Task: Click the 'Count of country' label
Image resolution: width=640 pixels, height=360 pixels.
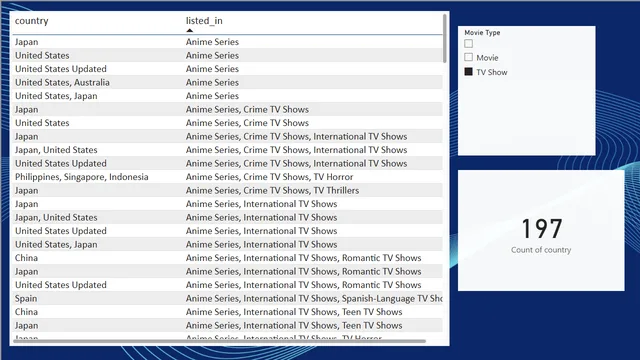Action: tap(541, 250)
